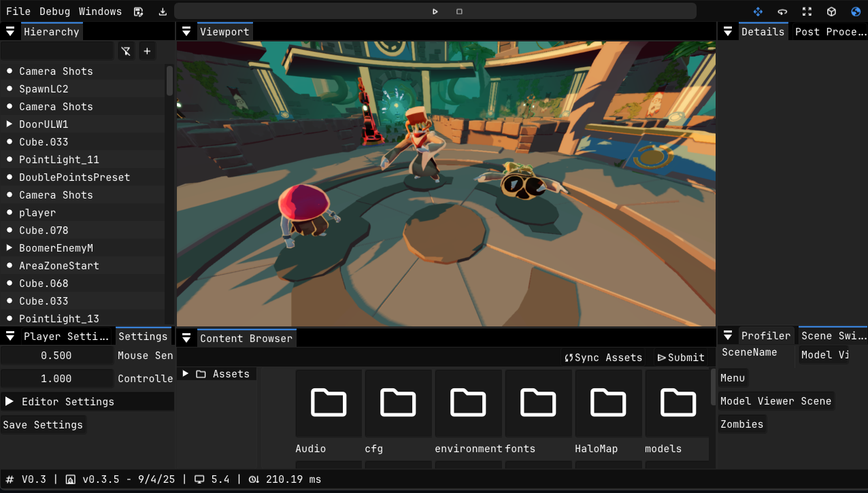The image size is (868, 493).
Task: Click the Sync Assets button
Action: [x=603, y=358]
